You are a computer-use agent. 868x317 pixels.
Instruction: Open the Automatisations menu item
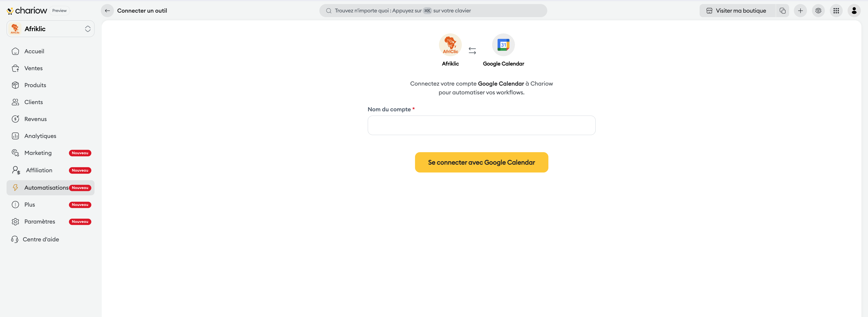click(47, 188)
